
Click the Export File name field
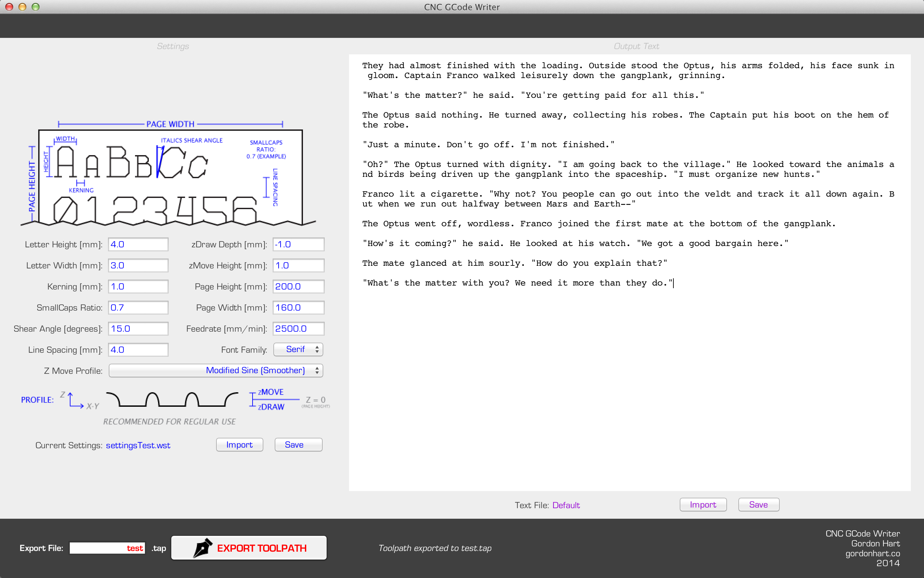(107, 548)
